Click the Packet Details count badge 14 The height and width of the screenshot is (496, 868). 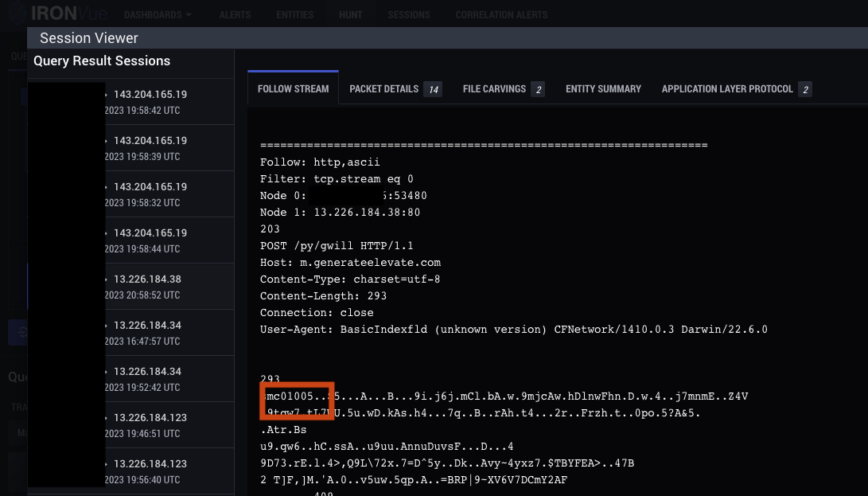click(x=433, y=89)
